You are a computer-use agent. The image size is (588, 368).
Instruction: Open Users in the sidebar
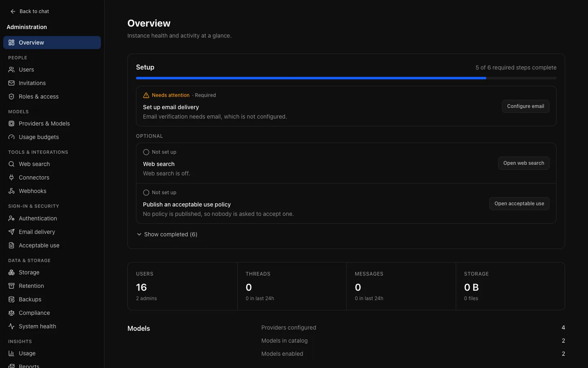(x=52, y=70)
